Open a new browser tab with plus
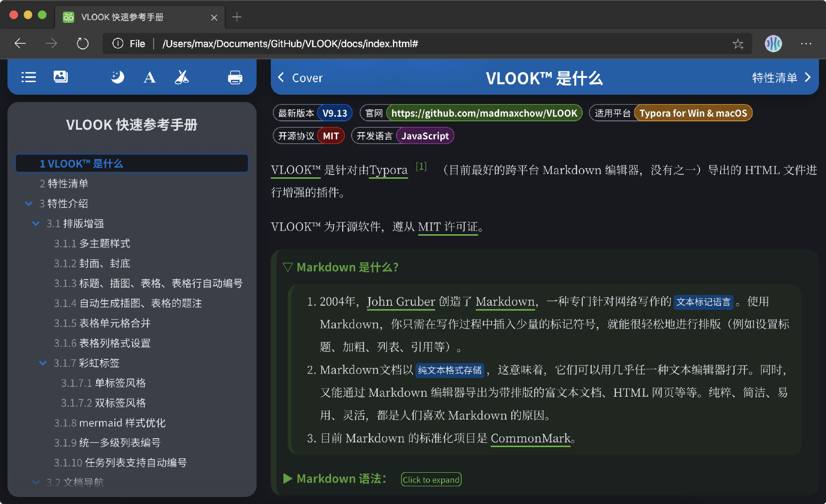Image resolution: width=826 pixels, height=504 pixels. coord(237,17)
